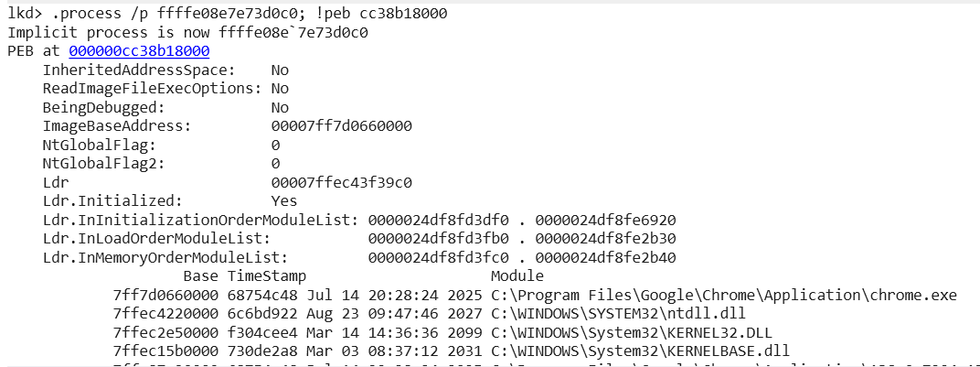Click the ImageBaseAddress value 00007ff7d0660000

(x=341, y=126)
